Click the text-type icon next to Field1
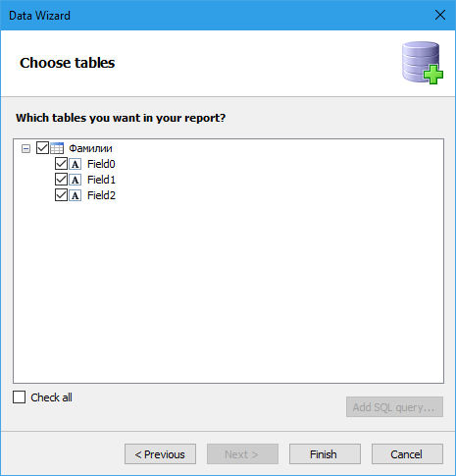 coord(76,180)
